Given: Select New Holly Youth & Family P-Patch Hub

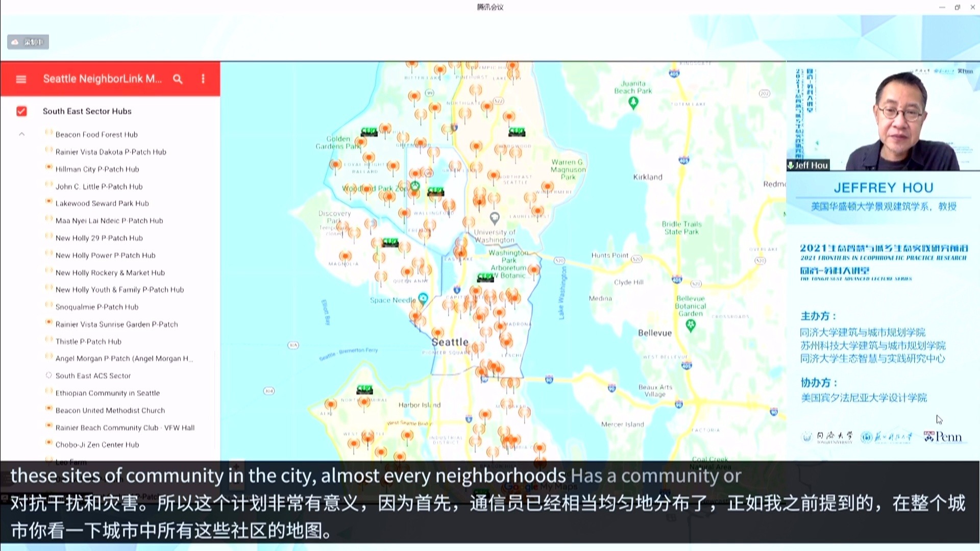Looking at the screenshot, I should pos(119,290).
